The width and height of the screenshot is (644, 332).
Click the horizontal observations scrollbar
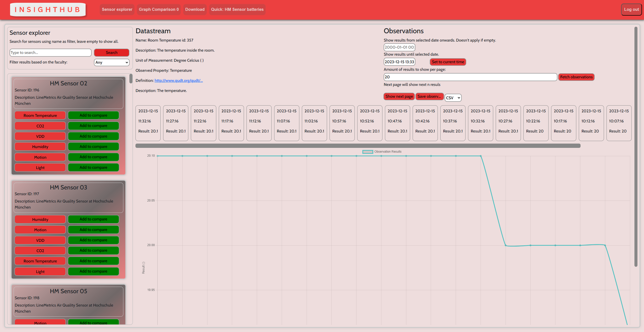(x=357, y=146)
